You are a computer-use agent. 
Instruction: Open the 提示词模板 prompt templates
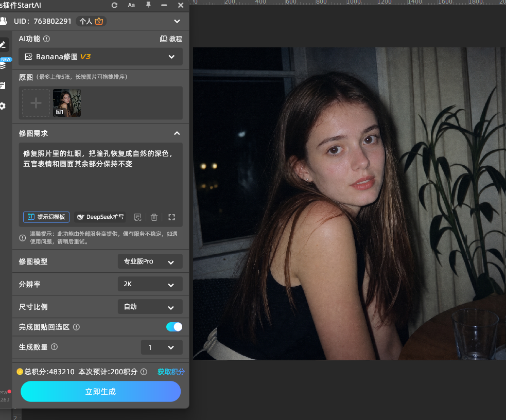[x=46, y=217]
